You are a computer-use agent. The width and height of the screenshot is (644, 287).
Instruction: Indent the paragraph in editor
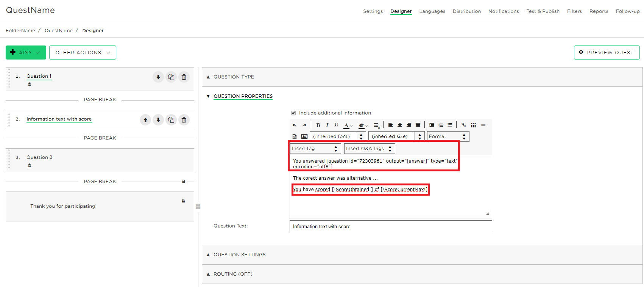point(432,125)
